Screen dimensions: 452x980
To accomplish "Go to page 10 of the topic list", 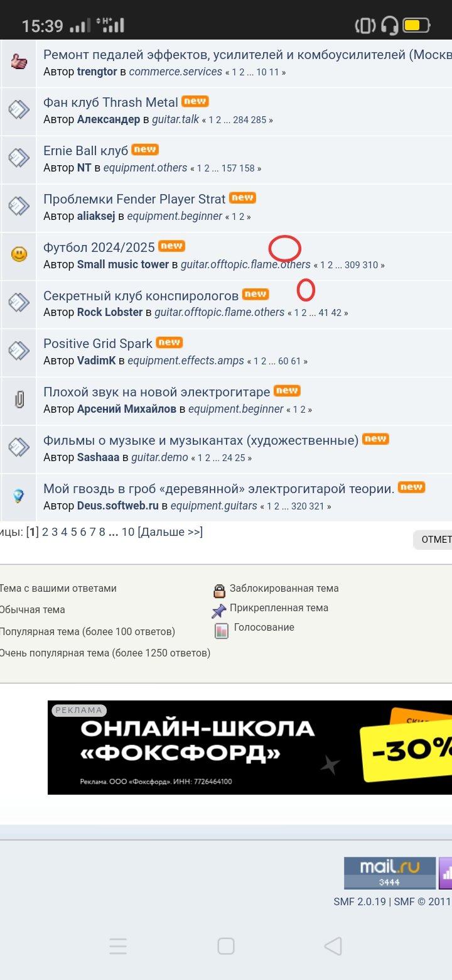I will (x=128, y=532).
